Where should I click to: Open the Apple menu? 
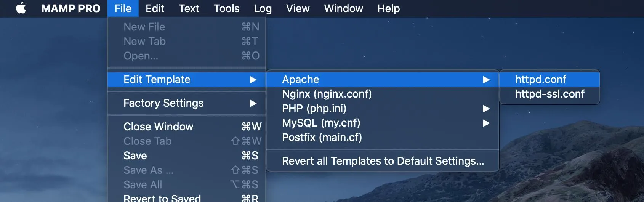[x=21, y=8]
